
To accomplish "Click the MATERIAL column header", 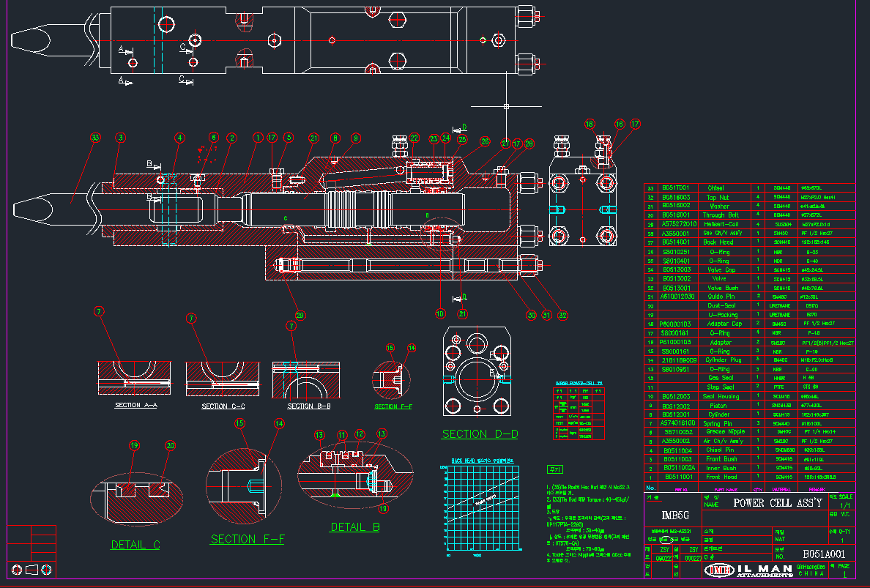I will pyautogui.click(x=781, y=490).
